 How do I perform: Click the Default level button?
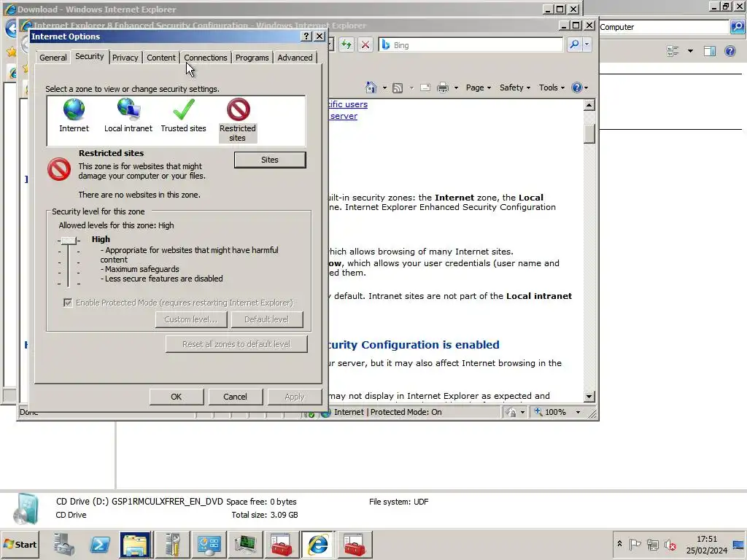[x=267, y=319]
